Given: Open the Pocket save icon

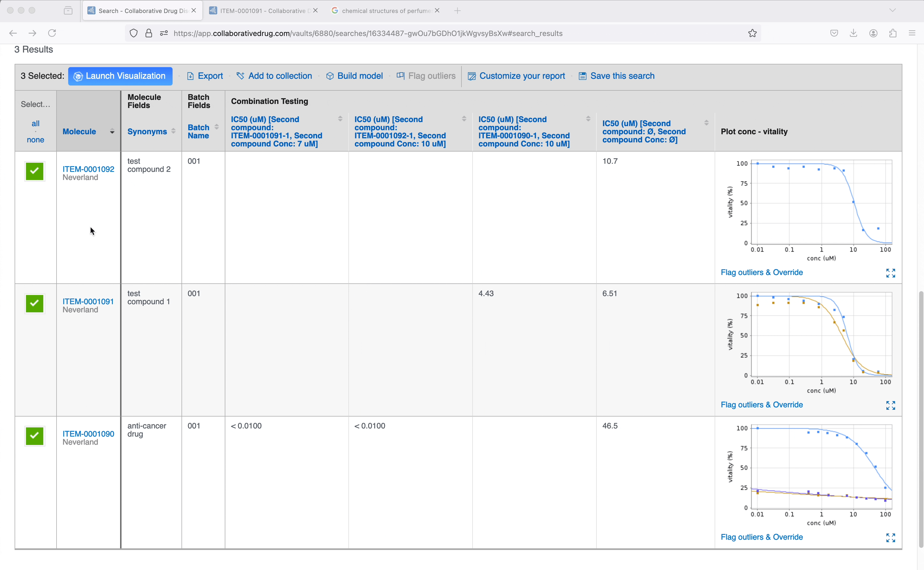Looking at the screenshot, I should pyautogui.click(x=834, y=33).
